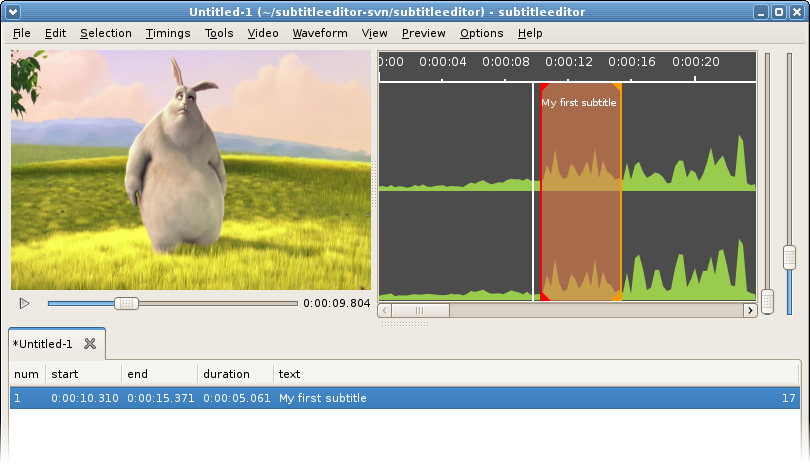
Task: Click the 'start' column header
Action: 83,374
